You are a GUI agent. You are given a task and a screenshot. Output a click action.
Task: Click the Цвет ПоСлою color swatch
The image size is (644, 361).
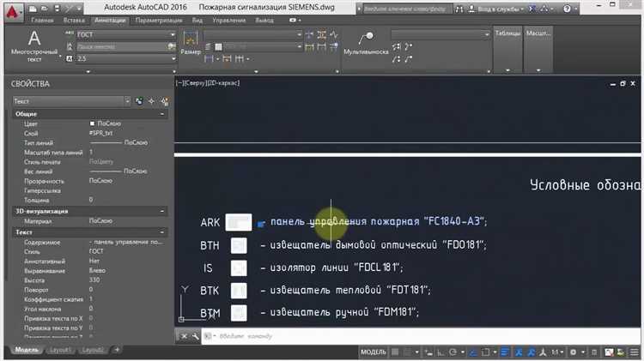coord(92,123)
